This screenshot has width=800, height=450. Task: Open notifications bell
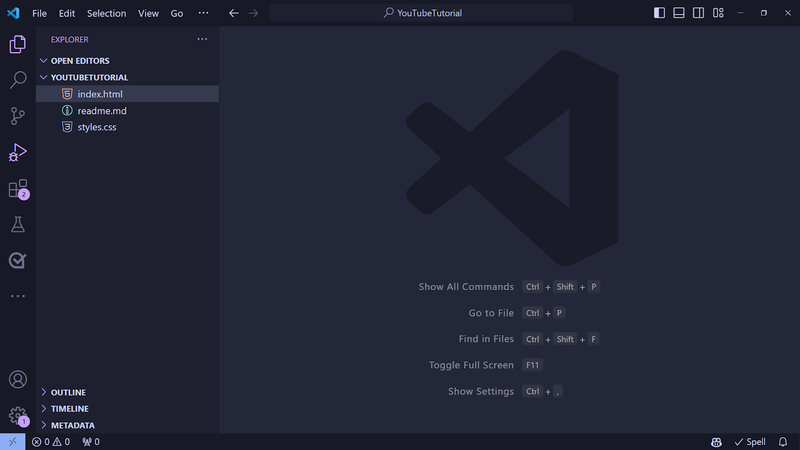[x=783, y=442]
